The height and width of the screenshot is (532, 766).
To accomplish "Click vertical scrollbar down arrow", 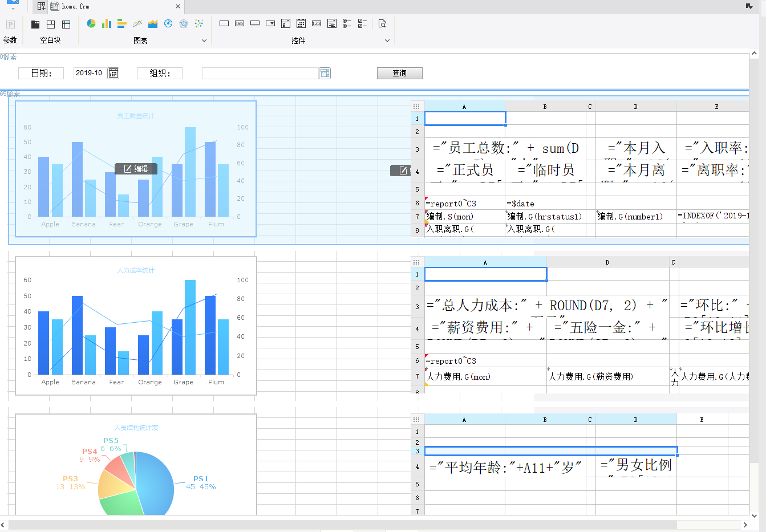I will 754,515.
